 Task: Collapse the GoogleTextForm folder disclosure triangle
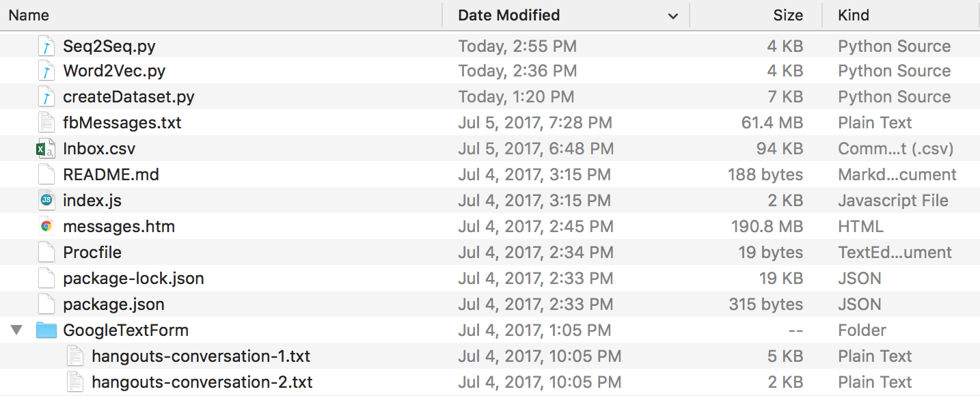[x=16, y=330]
